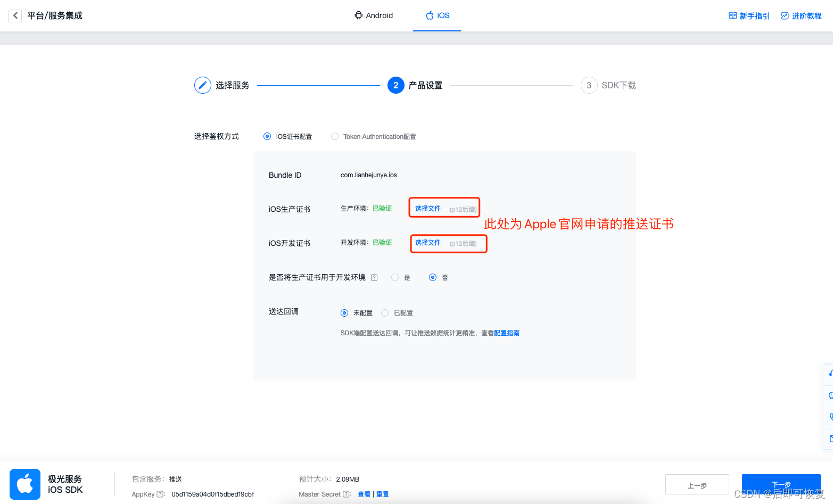The image size is (833, 504).
Task: Click help icon next to 是否将生产证书用于开发环境
Action: [374, 277]
